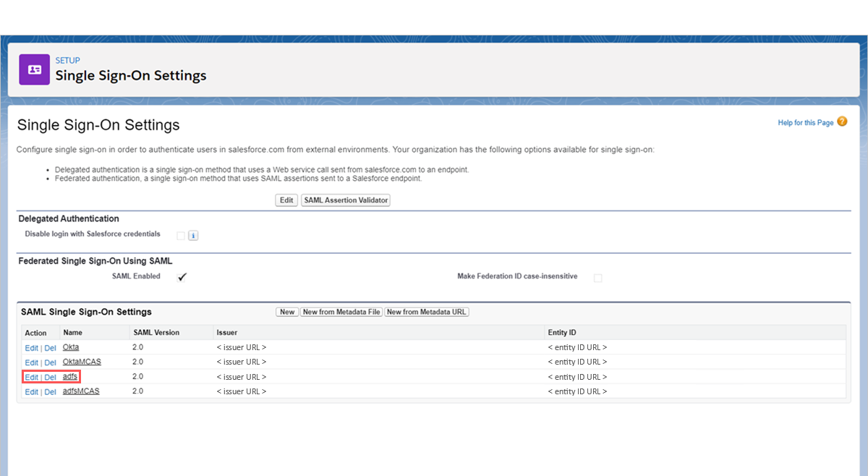The height and width of the screenshot is (476, 868).
Task: Open the adfs SAML setting
Action: click(69, 376)
